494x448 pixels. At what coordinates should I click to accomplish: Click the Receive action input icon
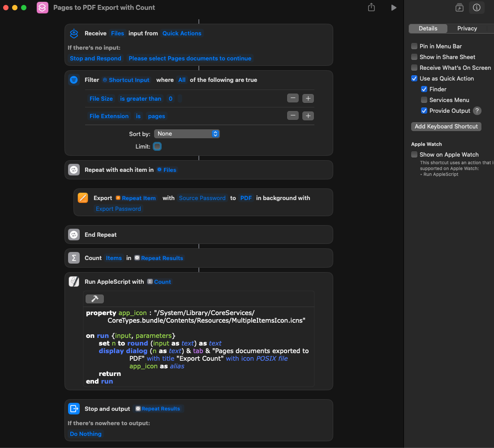point(74,34)
